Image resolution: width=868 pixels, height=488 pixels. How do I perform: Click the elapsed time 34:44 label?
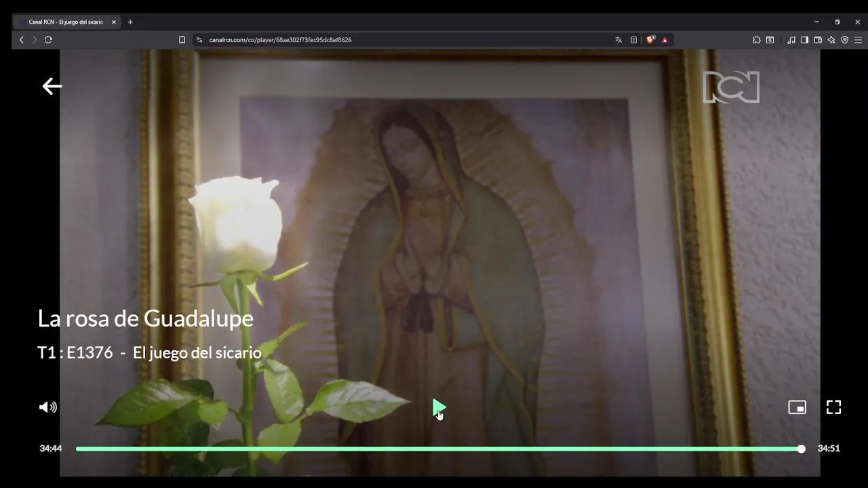[51, 448]
